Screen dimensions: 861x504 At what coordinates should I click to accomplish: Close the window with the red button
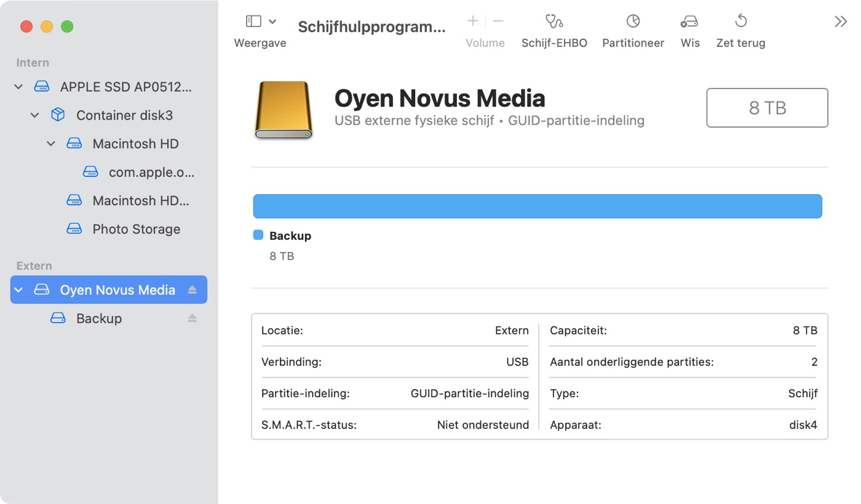pyautogui.click(x=26, y=26)
